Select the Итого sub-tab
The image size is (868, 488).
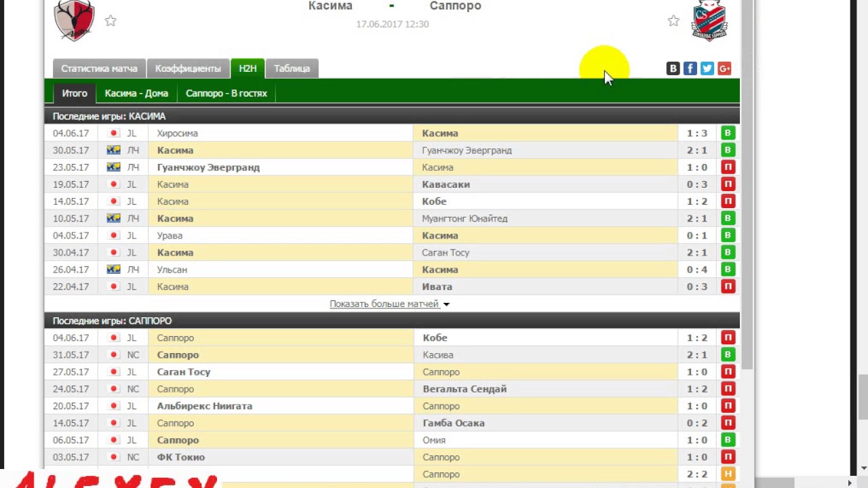[x=75, y=94]
